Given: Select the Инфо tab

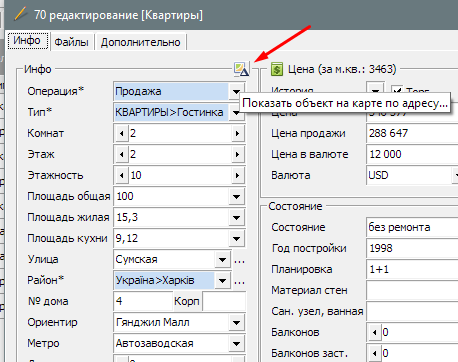Looking at the screenshot, I should [27, 41].
